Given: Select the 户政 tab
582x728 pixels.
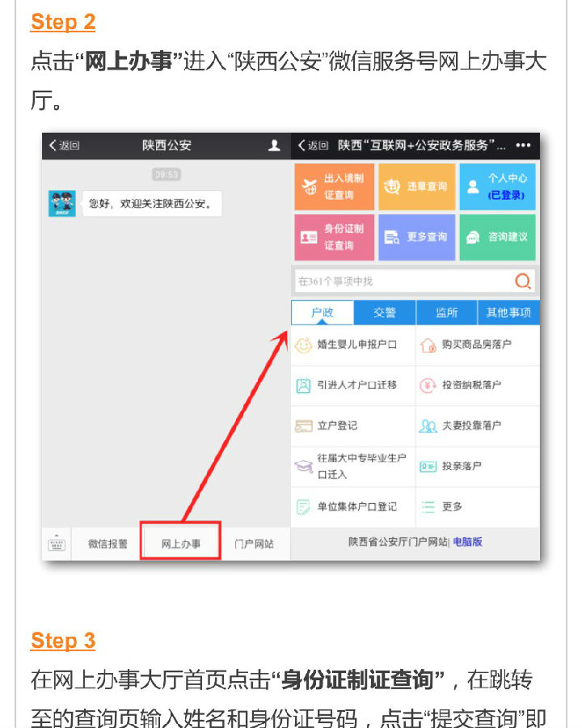Looking at the screenshot, I should point(322,312).
